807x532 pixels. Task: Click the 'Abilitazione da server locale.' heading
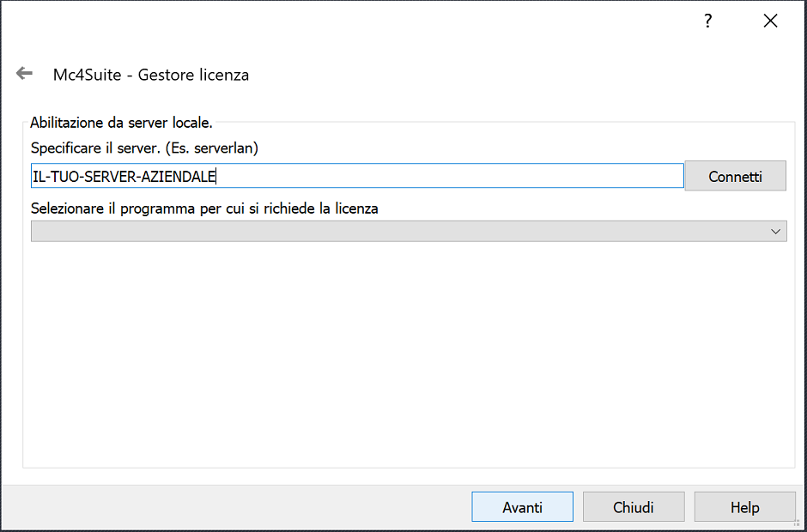121,123
